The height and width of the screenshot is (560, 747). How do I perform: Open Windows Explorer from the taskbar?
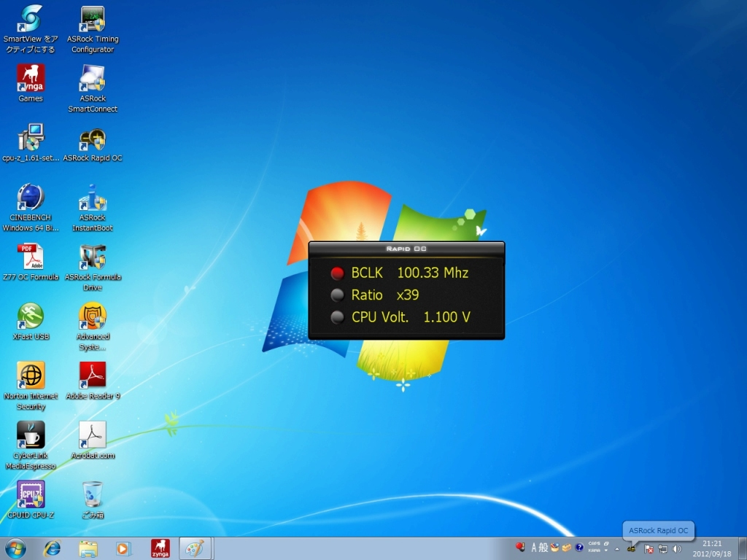88,549
